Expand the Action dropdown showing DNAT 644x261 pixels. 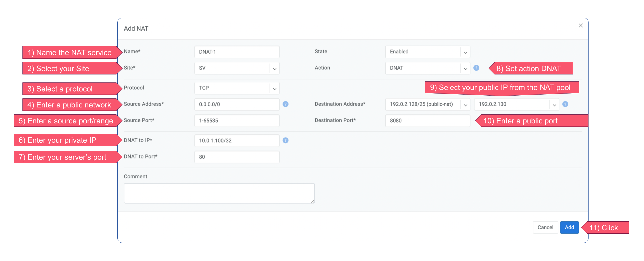pyautogui.click(x=427, y=68)
